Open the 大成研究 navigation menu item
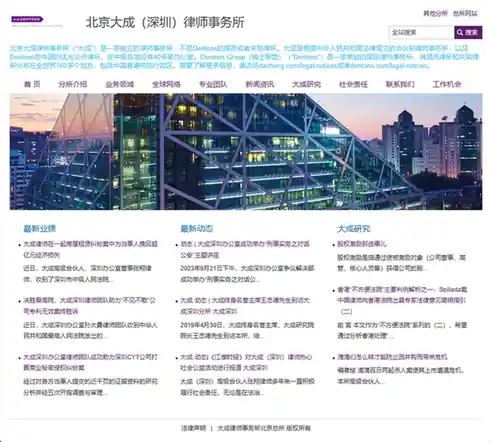The image size is (491, 442). [307, 84]
